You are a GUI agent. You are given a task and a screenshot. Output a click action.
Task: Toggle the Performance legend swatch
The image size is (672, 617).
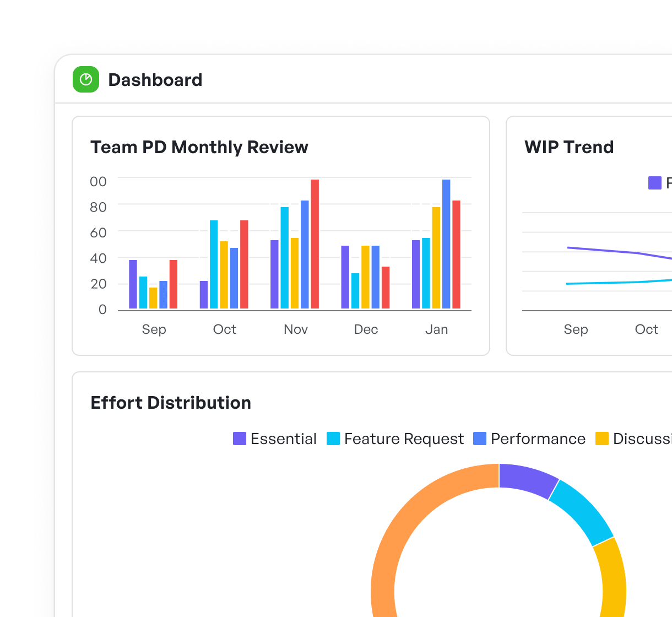(x=480, y=439)
